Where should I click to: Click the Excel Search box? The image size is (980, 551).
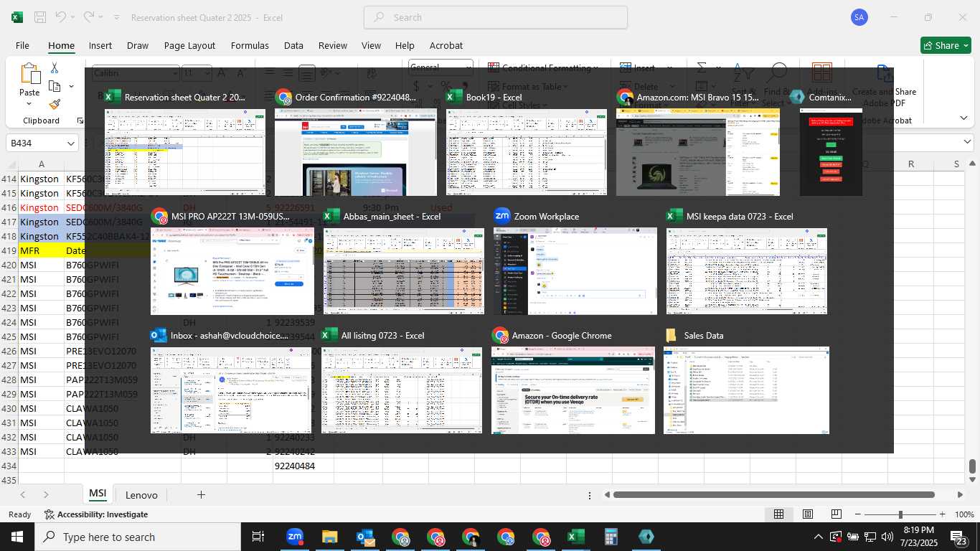[x=496, y=17]
